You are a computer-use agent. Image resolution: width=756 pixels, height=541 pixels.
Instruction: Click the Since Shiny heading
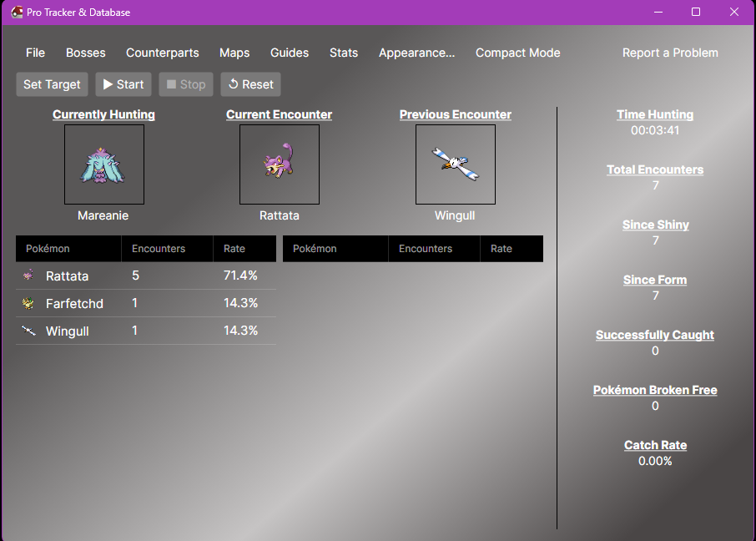(655, 225)
